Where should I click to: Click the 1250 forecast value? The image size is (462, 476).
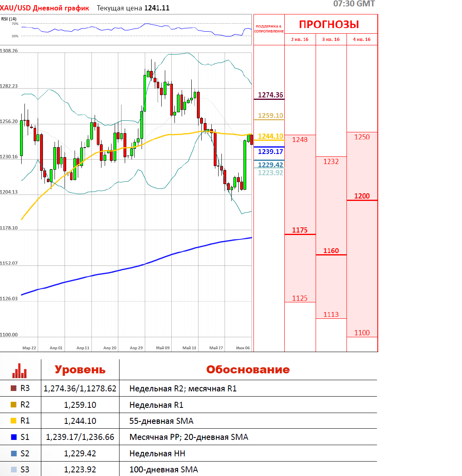(362, 137)
